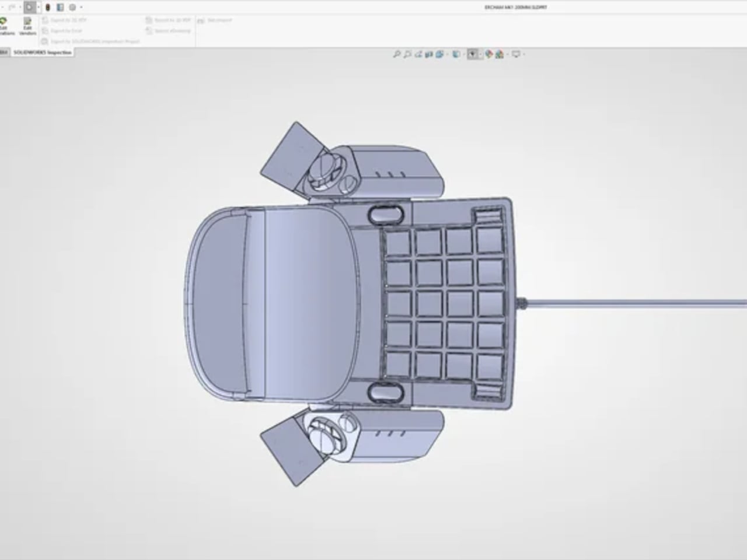This screenshot has width=747, height=560.
Task: Toggle the Hide/Show Items button
Action: coord(472,54)
